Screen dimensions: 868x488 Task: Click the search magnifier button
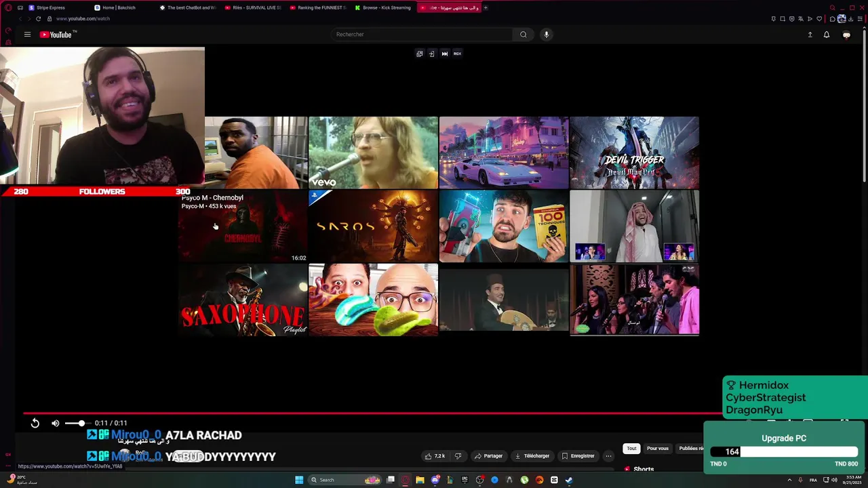[x=523, y=35]
